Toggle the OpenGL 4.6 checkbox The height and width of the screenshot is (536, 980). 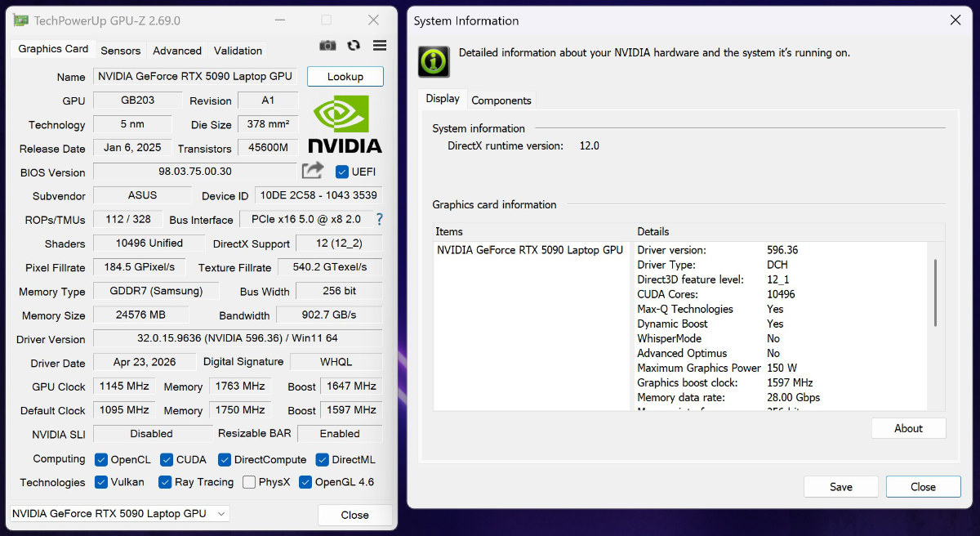tap(305, 482)
